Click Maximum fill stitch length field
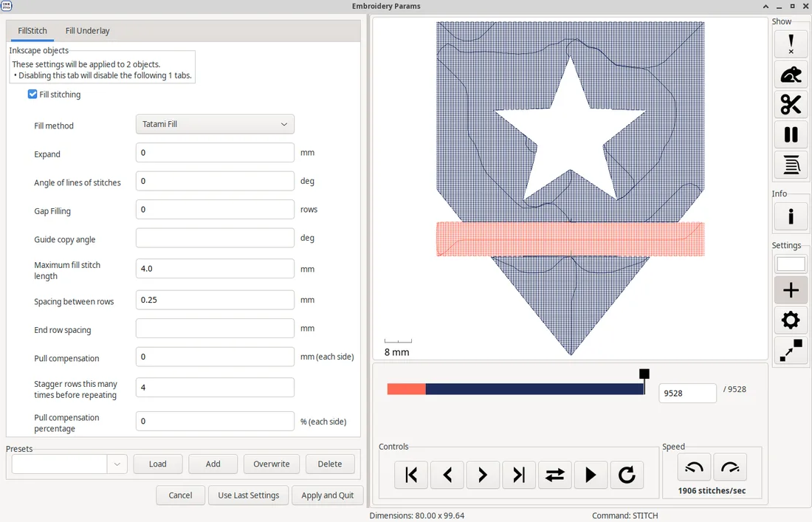Viewport: 812px width, 522px height. [215, 269]
